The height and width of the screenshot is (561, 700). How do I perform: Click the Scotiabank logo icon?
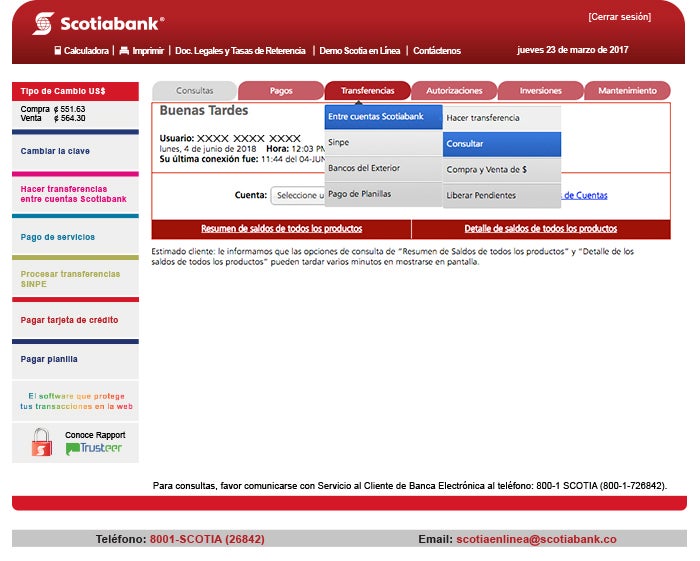pyautogui.click(x=43, y=23)
